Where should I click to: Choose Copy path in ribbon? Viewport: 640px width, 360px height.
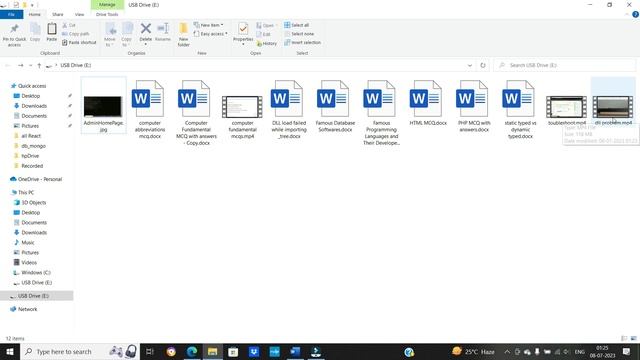coord(76,34)
